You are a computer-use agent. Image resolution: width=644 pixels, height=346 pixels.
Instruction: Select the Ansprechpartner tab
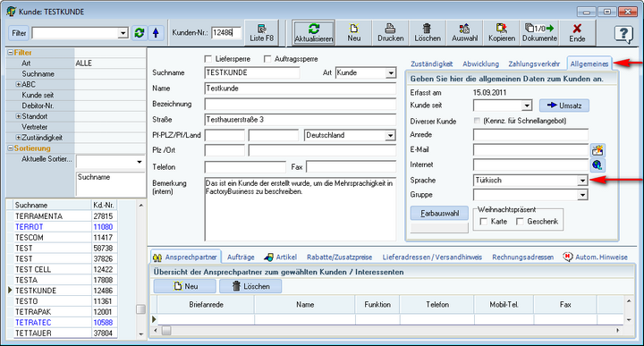(186, 257)
